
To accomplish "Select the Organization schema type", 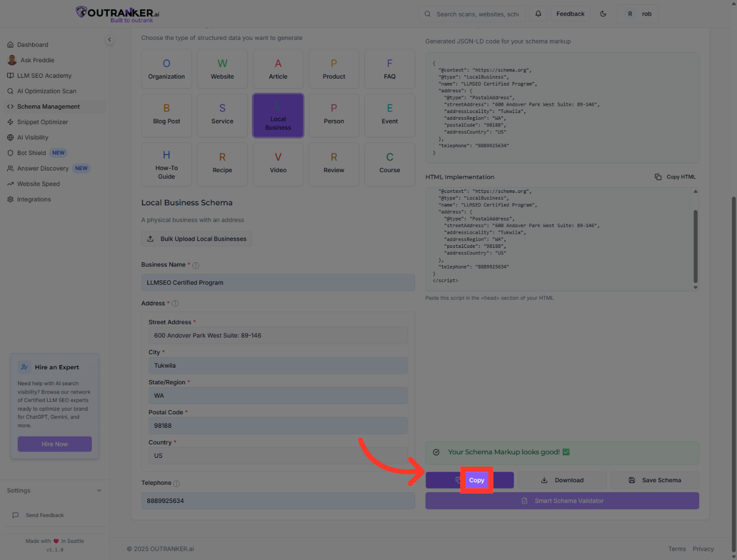I will pyautogui.click(x=166, y=69).
